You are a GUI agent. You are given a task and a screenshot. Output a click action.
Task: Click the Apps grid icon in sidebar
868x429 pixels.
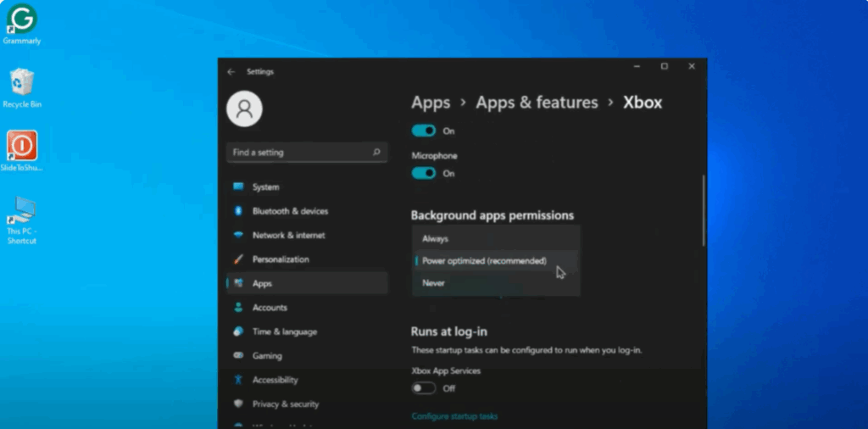tap(238, 283)
